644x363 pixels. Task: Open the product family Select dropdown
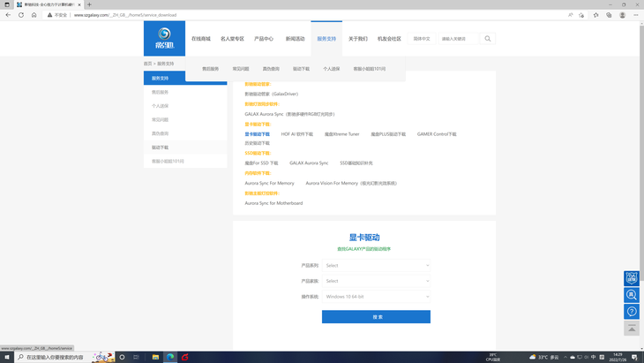376,281
